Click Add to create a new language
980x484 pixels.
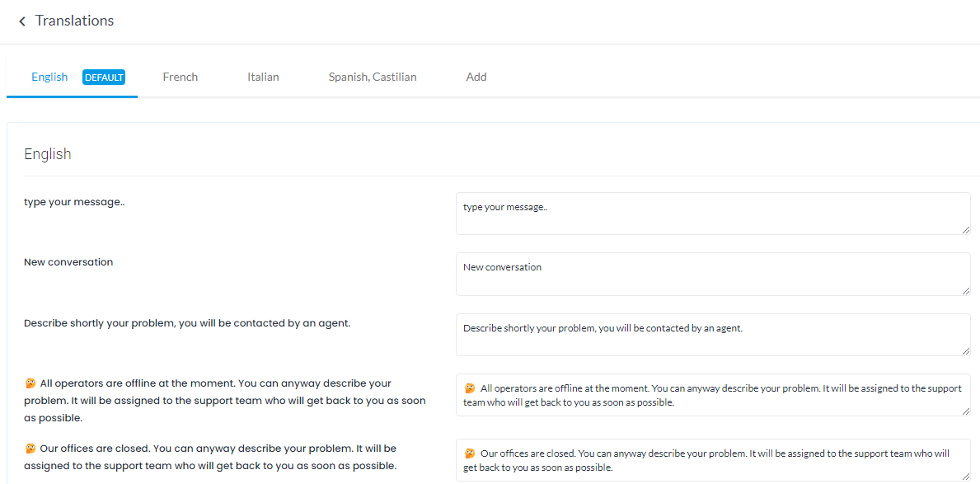coord(476,77)
